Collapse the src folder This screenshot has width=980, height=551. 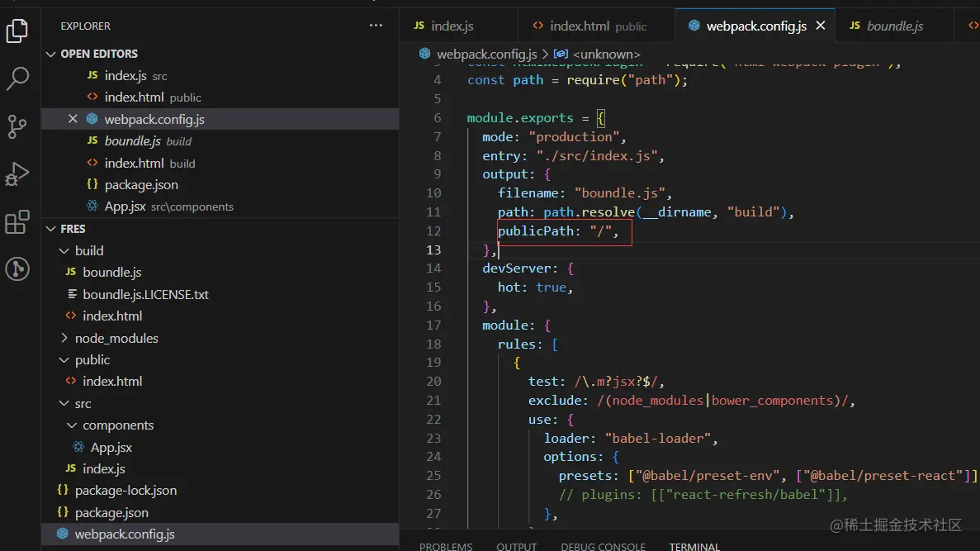pos(64,403)
